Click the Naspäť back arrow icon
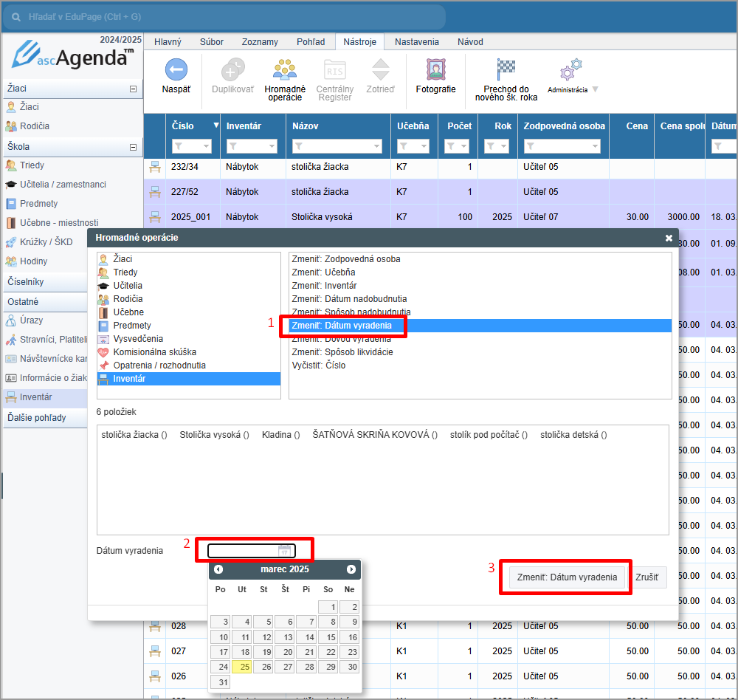The height and width of the screenshot is (700, 738). [x=176, y=69]
